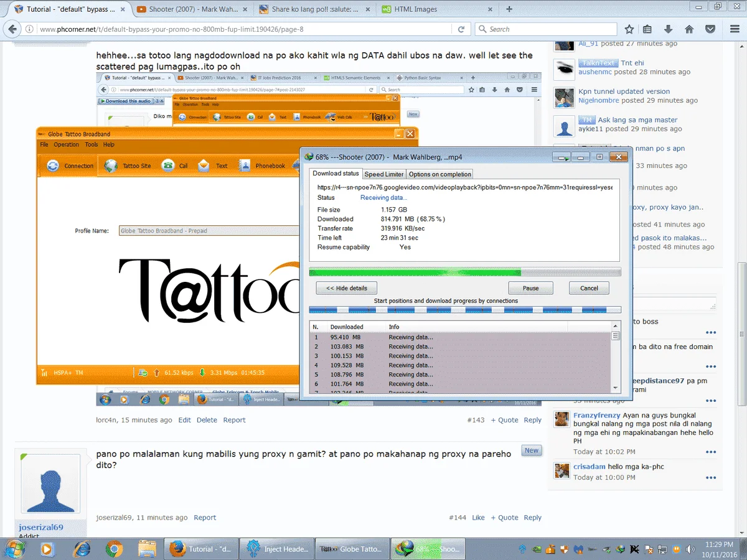Open options dots on crisadam chat message
The height and width of the screenshot is (560, 747).
tap(711, 478)
